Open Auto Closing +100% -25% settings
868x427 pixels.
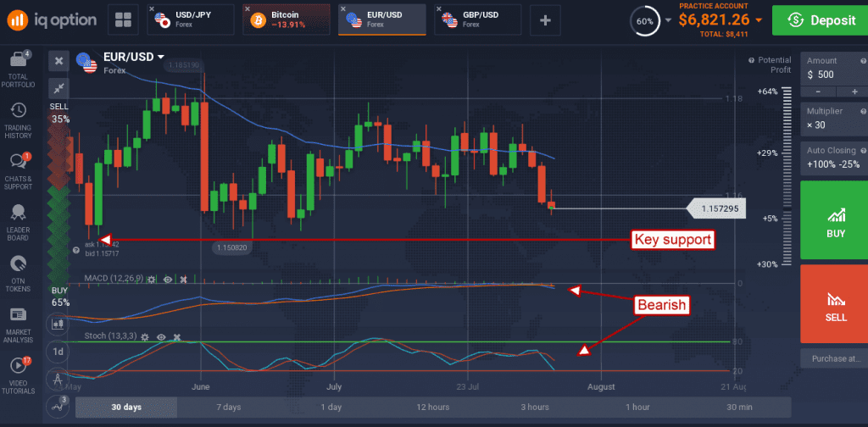click(x=834, y=158)
